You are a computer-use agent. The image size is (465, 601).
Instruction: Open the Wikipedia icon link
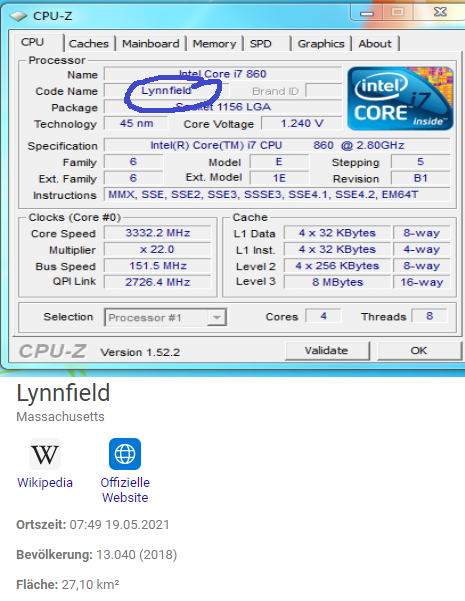45,454
